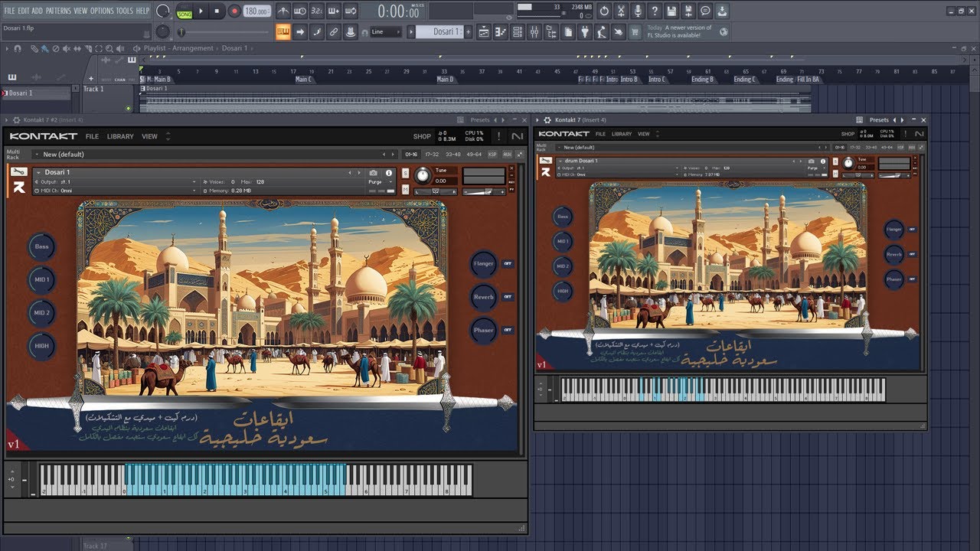Open the Playlist view button
The width and height of the screenshot is (980, 551).
click(484, 31)
